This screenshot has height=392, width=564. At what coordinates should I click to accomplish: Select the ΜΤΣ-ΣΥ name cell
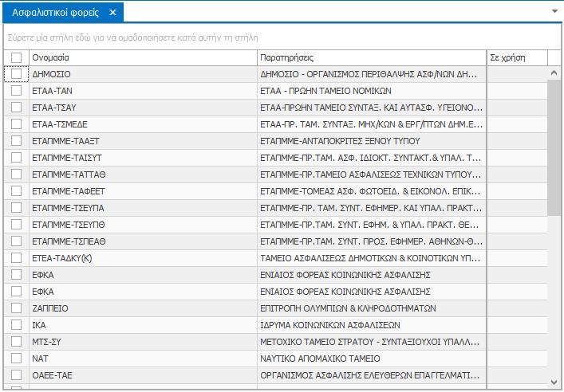pyautogui.click(x=143, y=342)
